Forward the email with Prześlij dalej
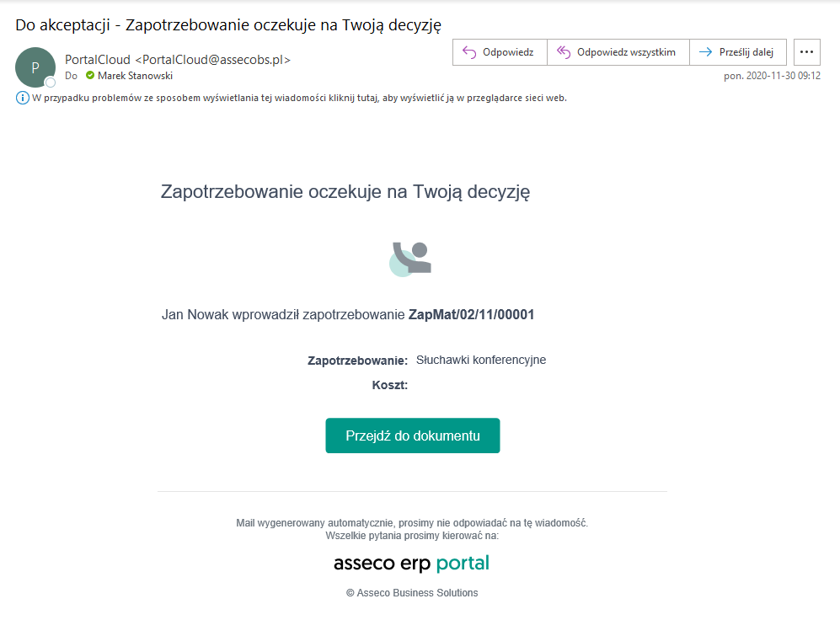 pos(737,52)
